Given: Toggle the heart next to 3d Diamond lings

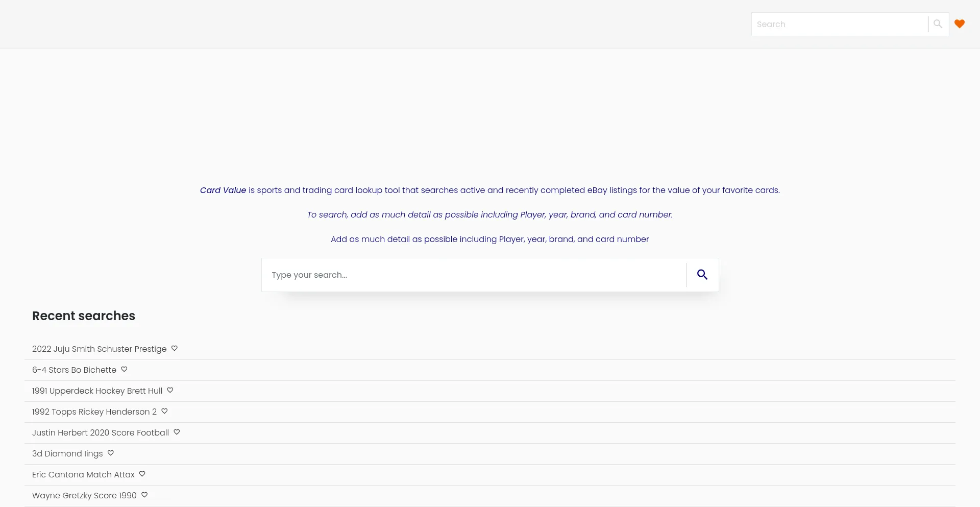Looking at the screenshot, I should pos(111,453).
